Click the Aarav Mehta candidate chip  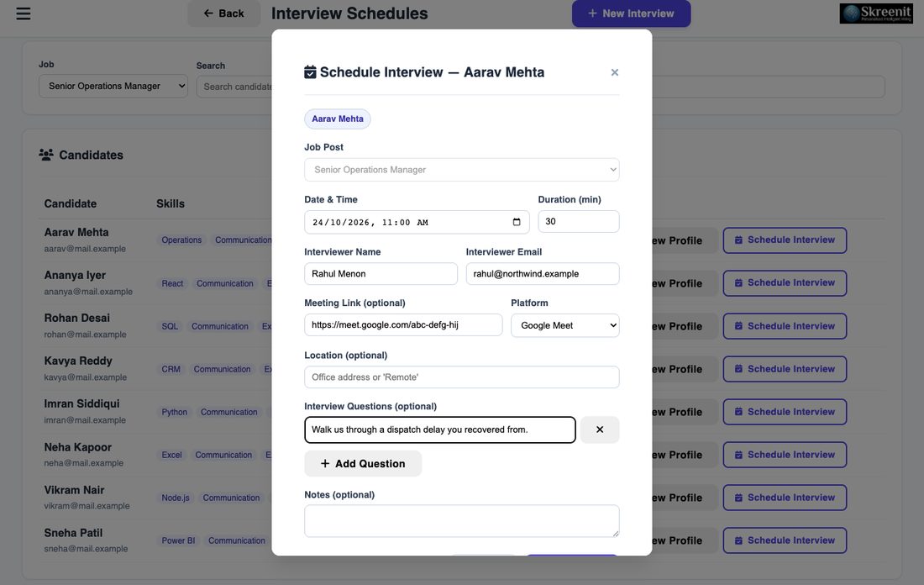pos(337,119)
